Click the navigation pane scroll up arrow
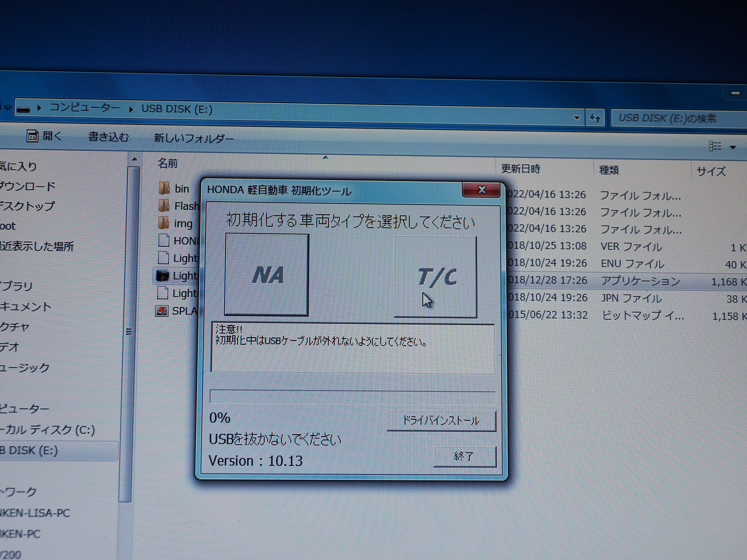The height and width of the screenshot is (560, 747). click(x=134, y=159)
